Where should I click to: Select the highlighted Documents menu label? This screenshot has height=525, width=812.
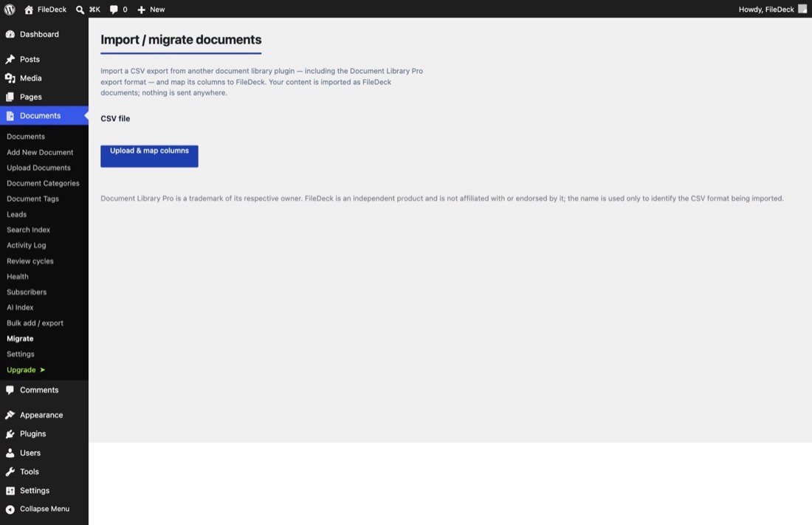40,116
